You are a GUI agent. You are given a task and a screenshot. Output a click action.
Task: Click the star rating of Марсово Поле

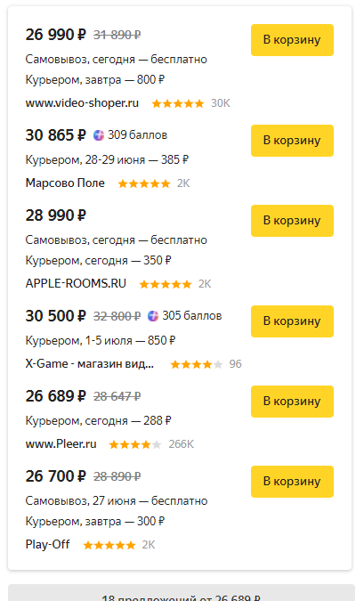point(144,184)
